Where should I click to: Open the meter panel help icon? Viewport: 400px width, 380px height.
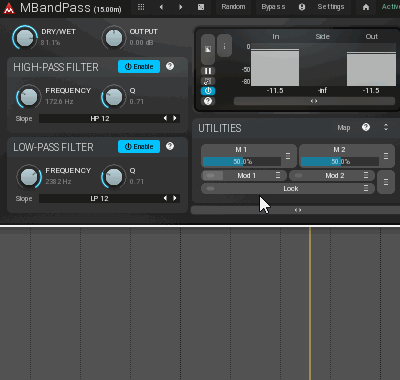click(x=208, y=101)
